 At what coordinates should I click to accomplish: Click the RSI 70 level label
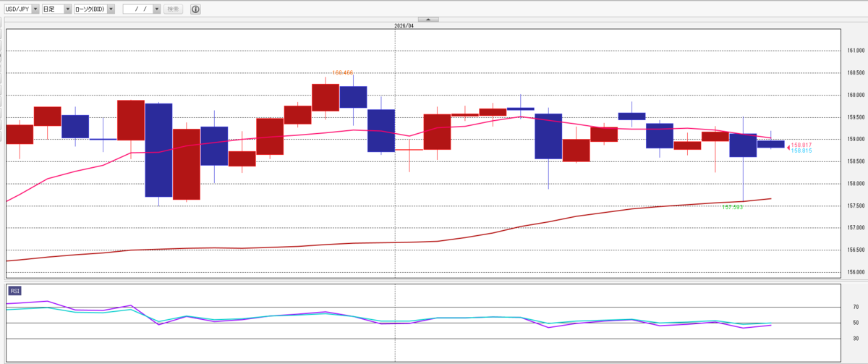click(855, 308)
